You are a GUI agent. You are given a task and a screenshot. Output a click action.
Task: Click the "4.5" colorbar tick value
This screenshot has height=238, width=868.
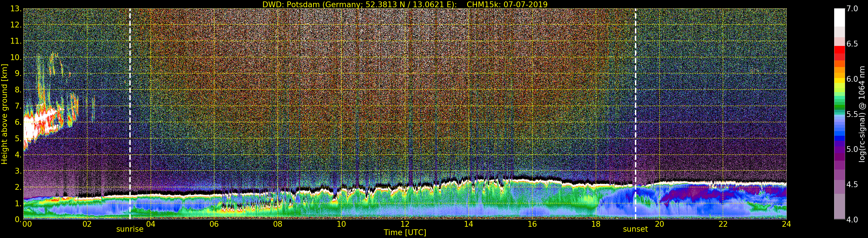pyautogui.click(x=852, y=185)
